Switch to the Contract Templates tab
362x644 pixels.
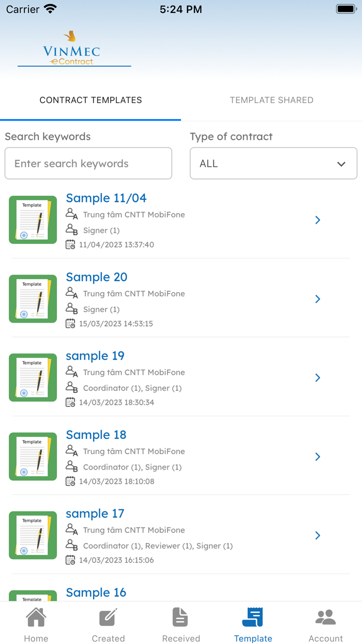coord(90,100)
